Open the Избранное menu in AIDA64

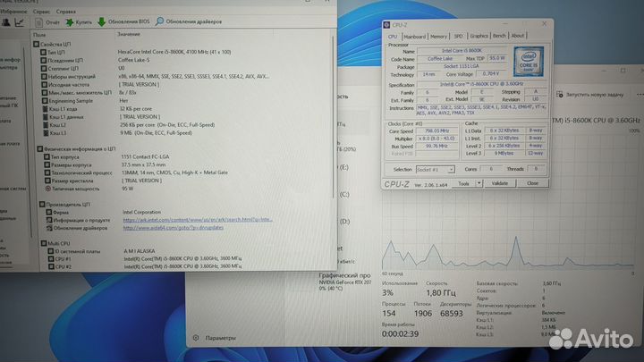13,12
